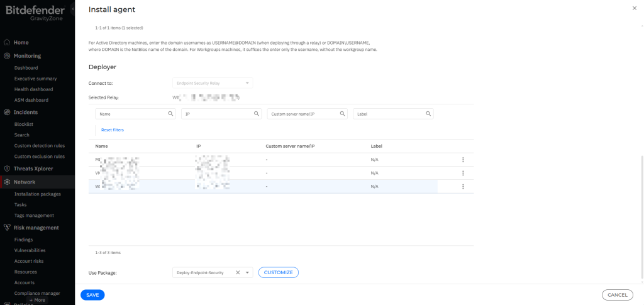Click the Threats Xplorer shield icon
Screen dimensions: 644x305
[x=7, y=169]
